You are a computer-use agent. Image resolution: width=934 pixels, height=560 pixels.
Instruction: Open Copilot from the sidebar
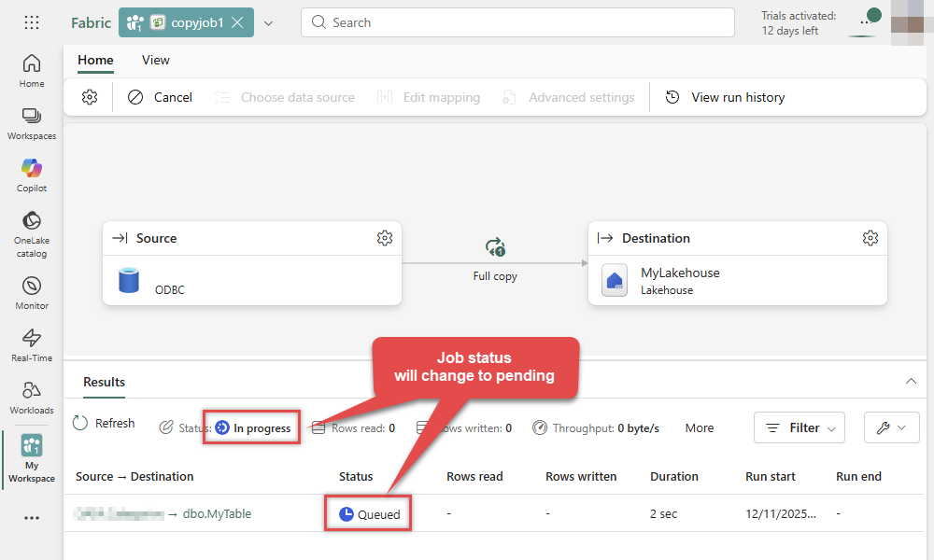(31, 173)
